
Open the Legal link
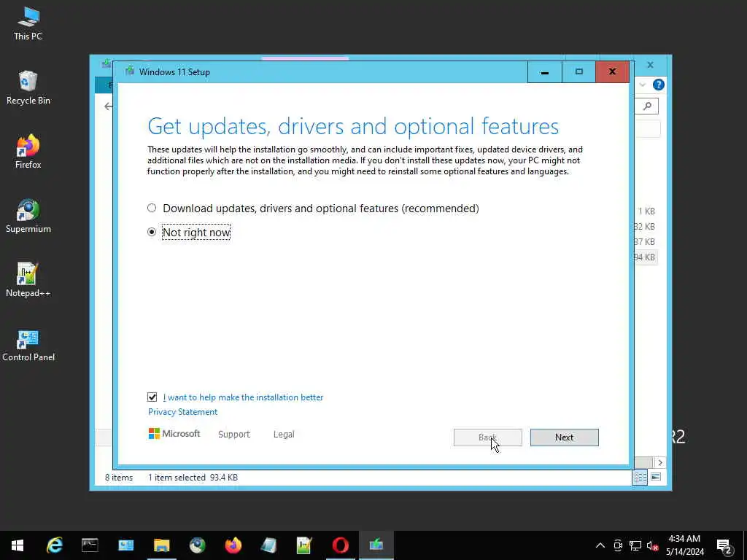(x=284, y=435)
